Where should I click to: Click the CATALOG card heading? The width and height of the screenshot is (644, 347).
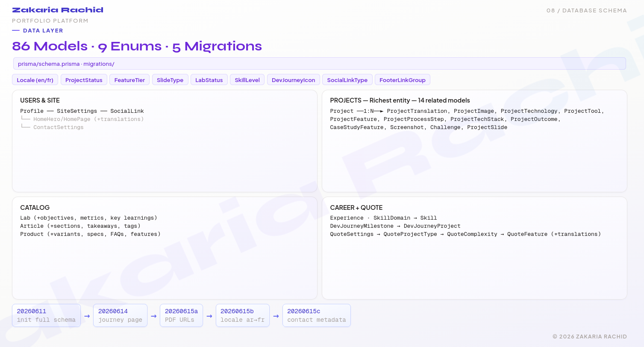[x=35, y=207]
